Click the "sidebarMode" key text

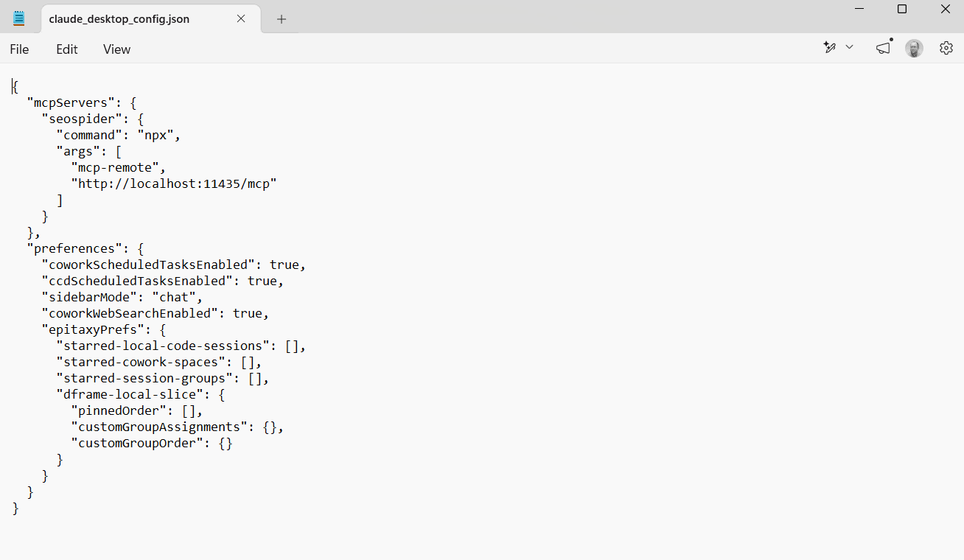click(x=89, y=297)
